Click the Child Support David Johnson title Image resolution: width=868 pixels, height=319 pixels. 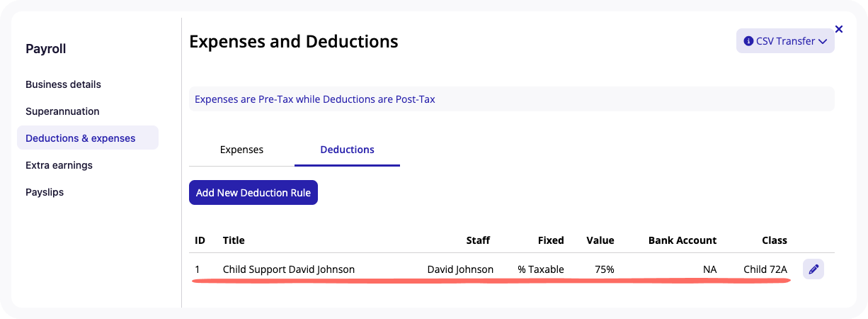[289, 269]
